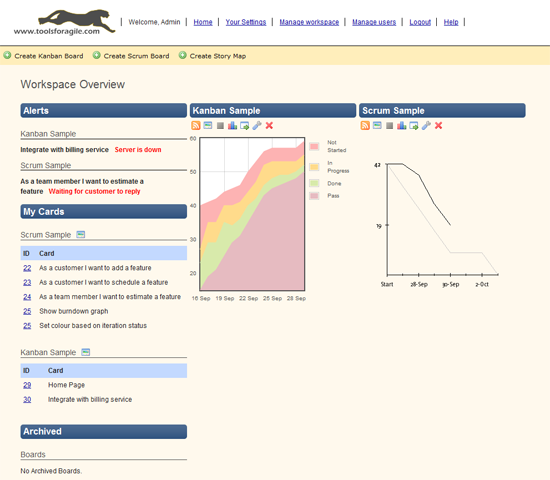Viewport: 550px width, 480px height.
Task: Click 'Waiting for customer to reply' alert text
Action: [94, 192]
